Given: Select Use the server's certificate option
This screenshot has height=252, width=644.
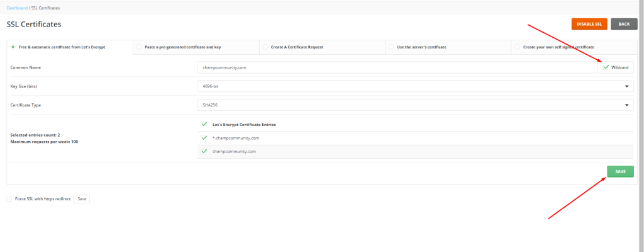Looking at the screenshot, I should (x=391, y=47).
